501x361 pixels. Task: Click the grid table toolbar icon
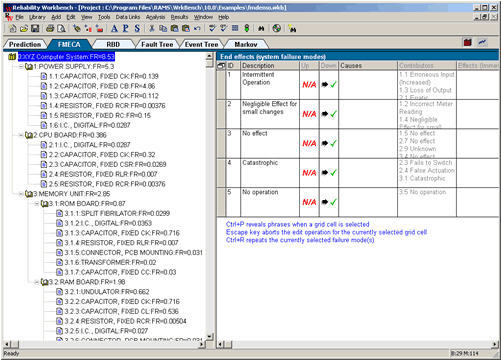(x=235, y=29)
